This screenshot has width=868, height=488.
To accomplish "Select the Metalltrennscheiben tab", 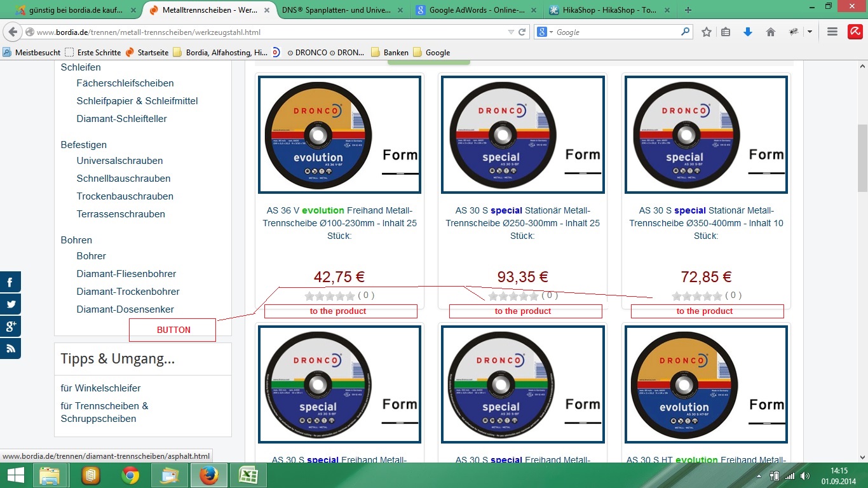I will [208, 10].
